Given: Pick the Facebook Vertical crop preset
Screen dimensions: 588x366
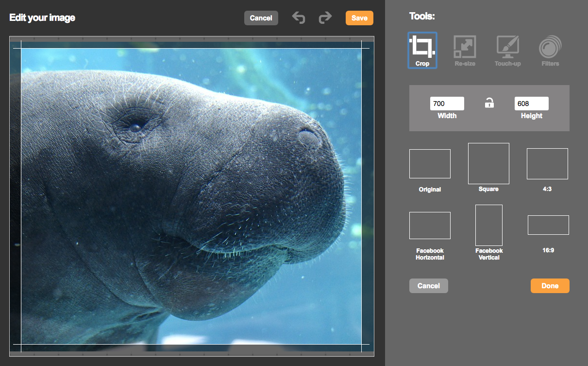Looking at the screenshot, I should pyautogui.click(x=488, y=225).
